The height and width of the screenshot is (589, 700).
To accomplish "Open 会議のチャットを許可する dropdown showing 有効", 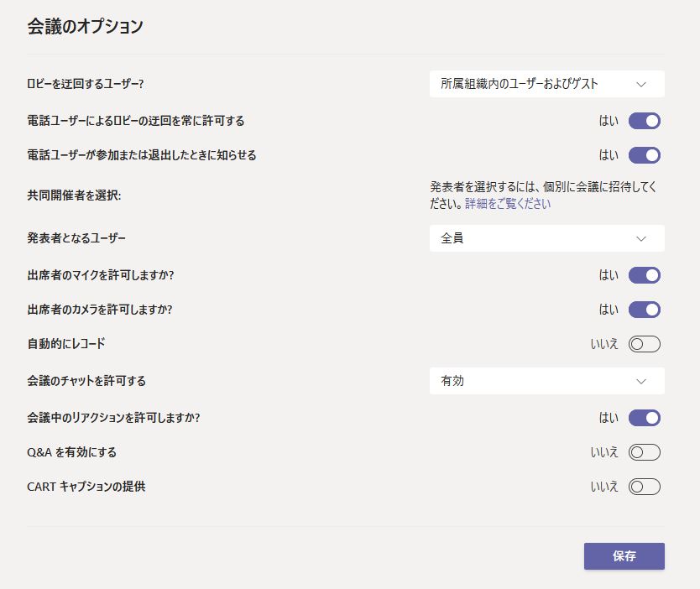I will click(547, 381).
